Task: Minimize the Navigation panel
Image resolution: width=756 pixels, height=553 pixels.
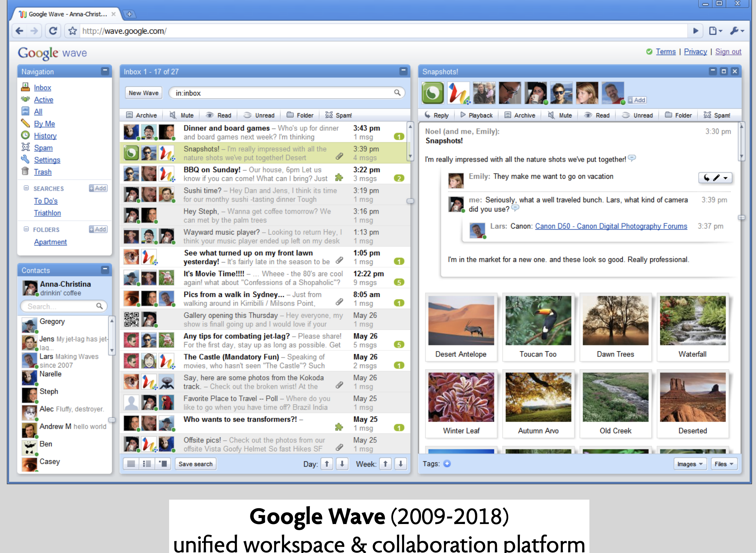Action: [105, 71]
